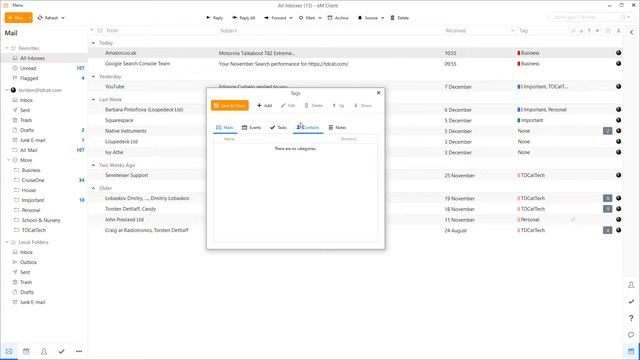Switch to the Tasks tab in Tags dialog

coord(278,127)
